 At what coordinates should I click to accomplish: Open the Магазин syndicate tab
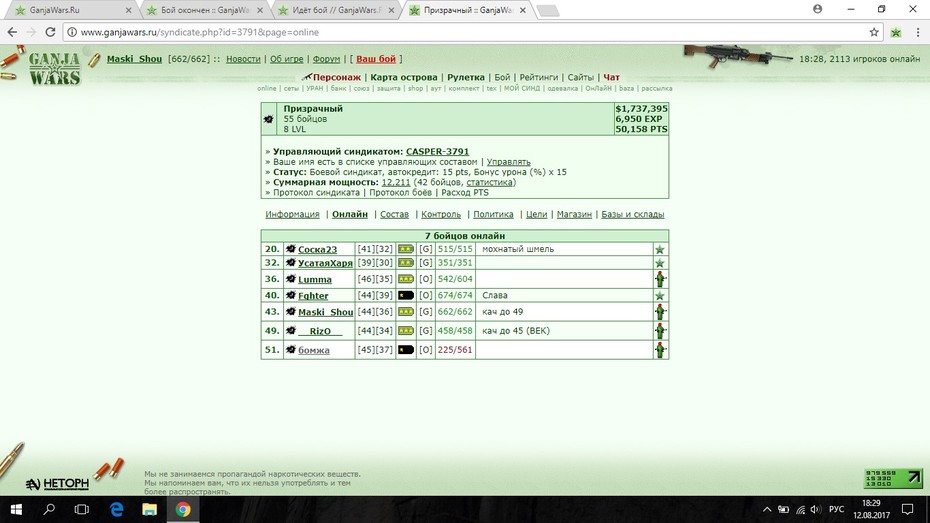[x=574, y=215]
